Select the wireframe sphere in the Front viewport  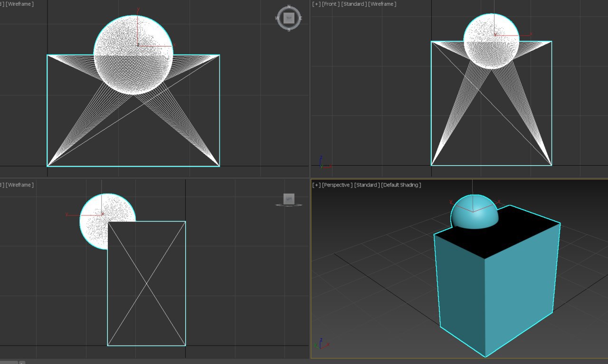[x=491, y=41]
